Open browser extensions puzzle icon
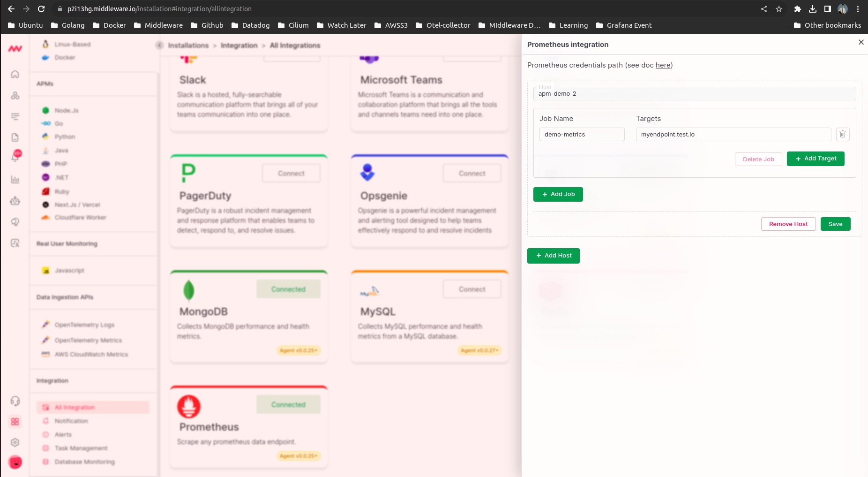The width and height of the screenshot is (868, 477). point(798,9)
